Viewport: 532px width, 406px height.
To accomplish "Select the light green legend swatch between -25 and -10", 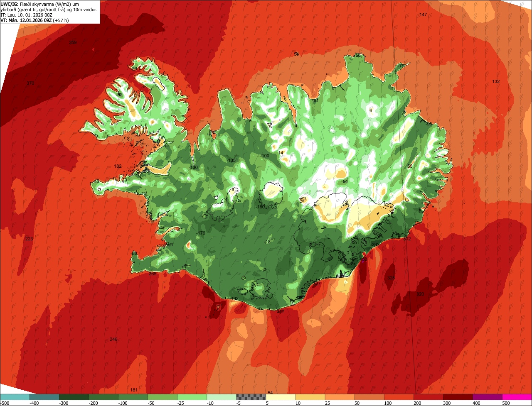I will 192,397.
